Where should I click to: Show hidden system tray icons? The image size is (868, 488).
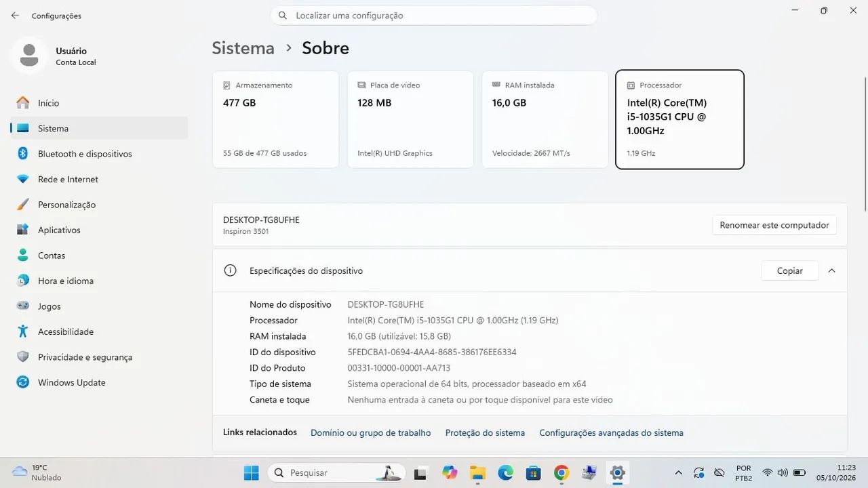(678, 472)
